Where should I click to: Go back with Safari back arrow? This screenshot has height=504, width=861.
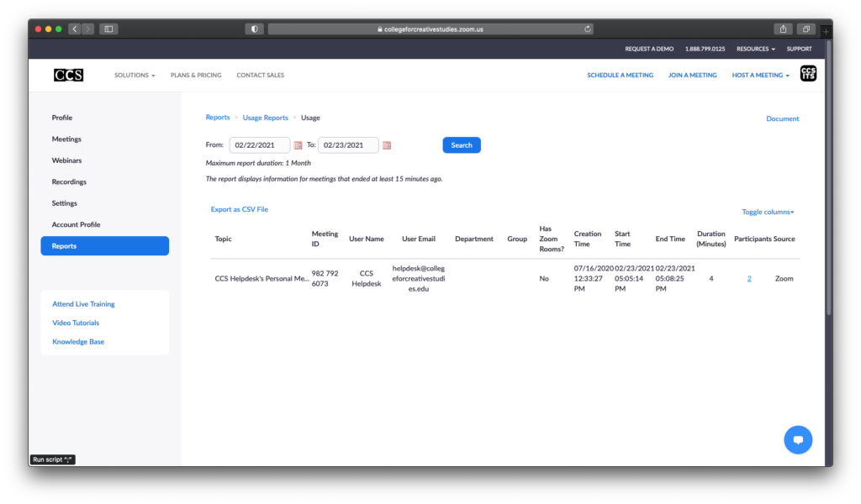74,29
